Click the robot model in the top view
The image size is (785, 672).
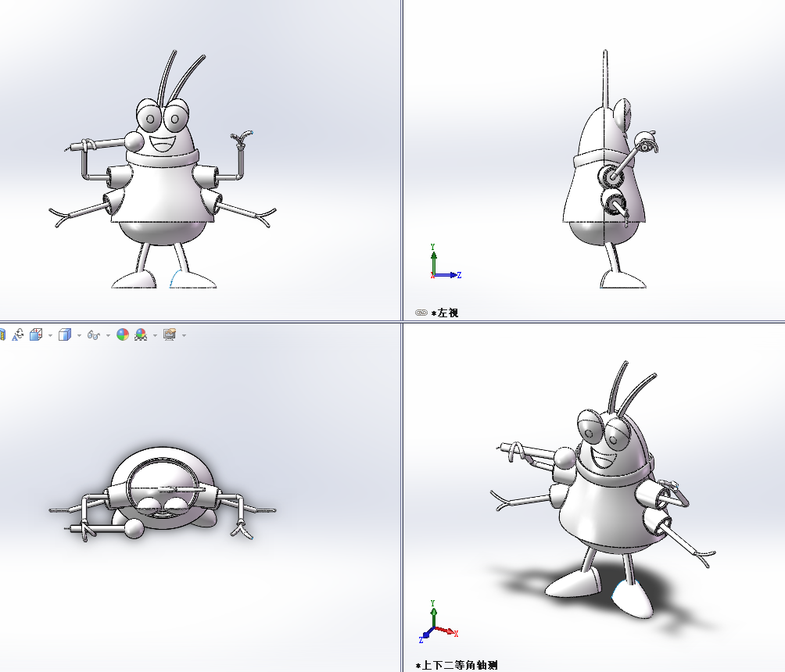coord(162,495)
